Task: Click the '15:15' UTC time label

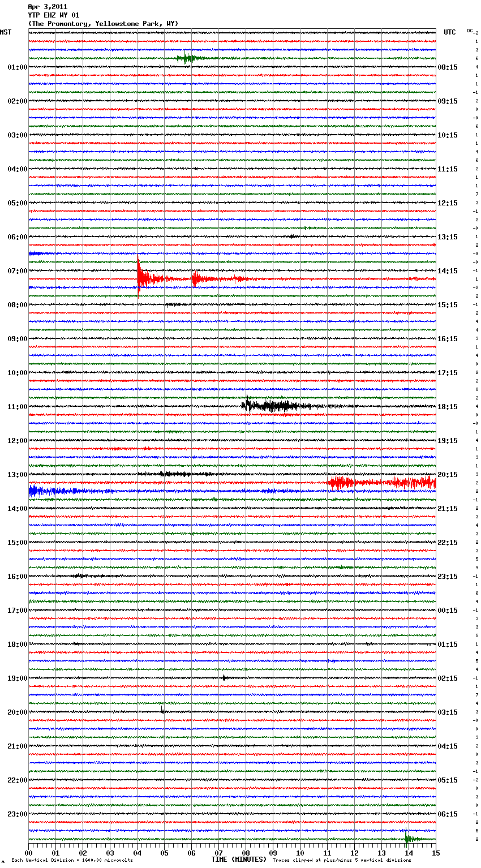Action: coord(448,305)
